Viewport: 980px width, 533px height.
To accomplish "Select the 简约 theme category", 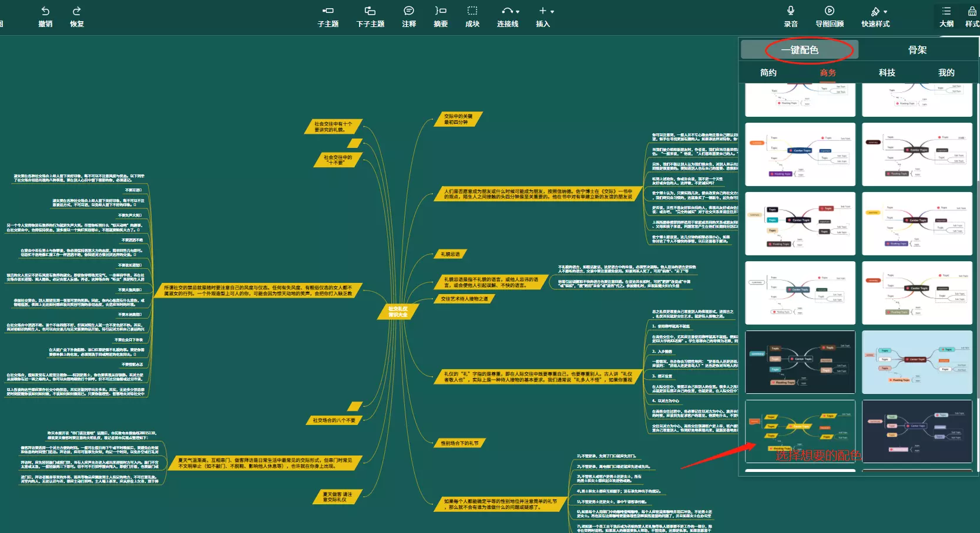I will [x=768, y=73].
